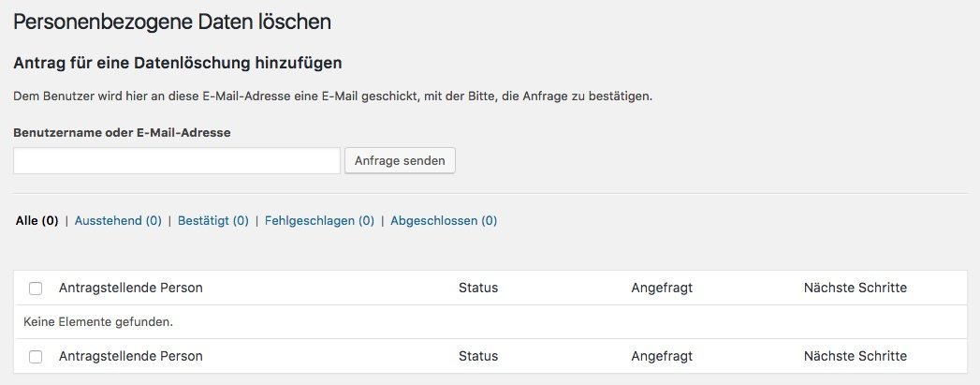Click the Benutzername oder E-Mail-Adresse label
Screen dimensions: 980x385
[x=122, y=132]
